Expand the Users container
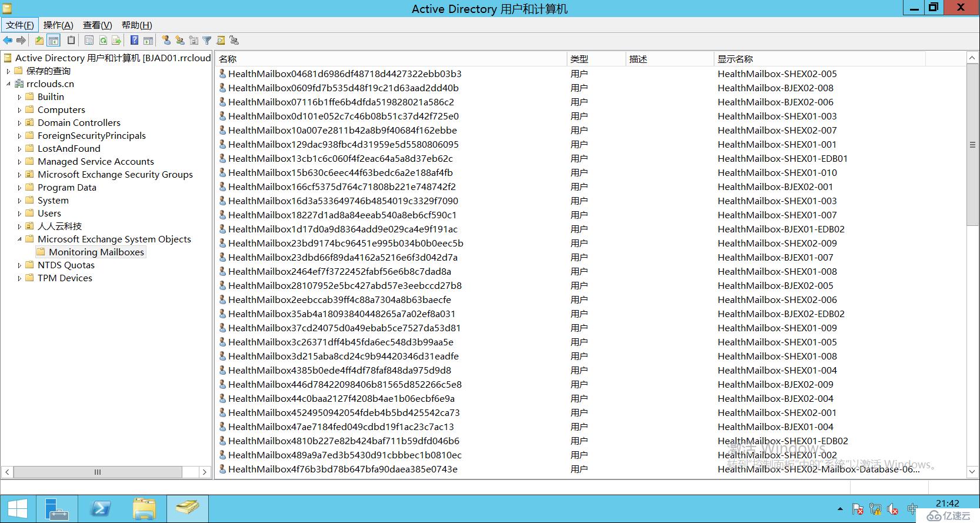This screenshot has width=980, height=523. pyautogui.click(x=19, y=214)
